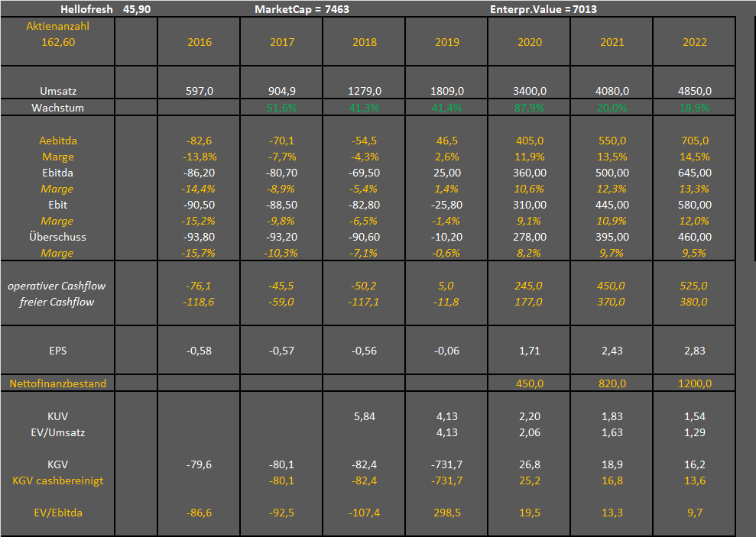
Task: Click the Ebitda row label
Action: [58, 173]
